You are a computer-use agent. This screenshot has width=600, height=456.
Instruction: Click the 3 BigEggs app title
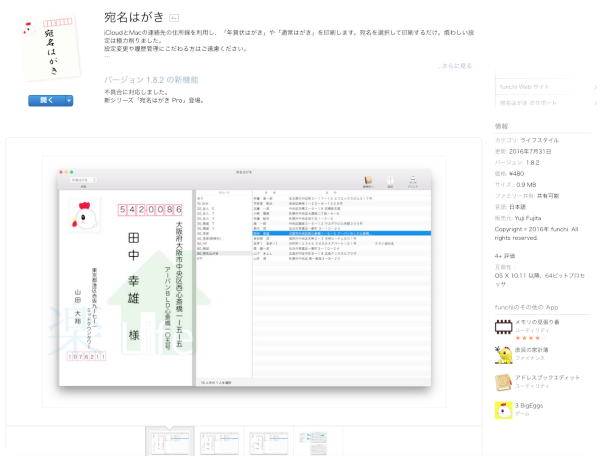[529, 406]
